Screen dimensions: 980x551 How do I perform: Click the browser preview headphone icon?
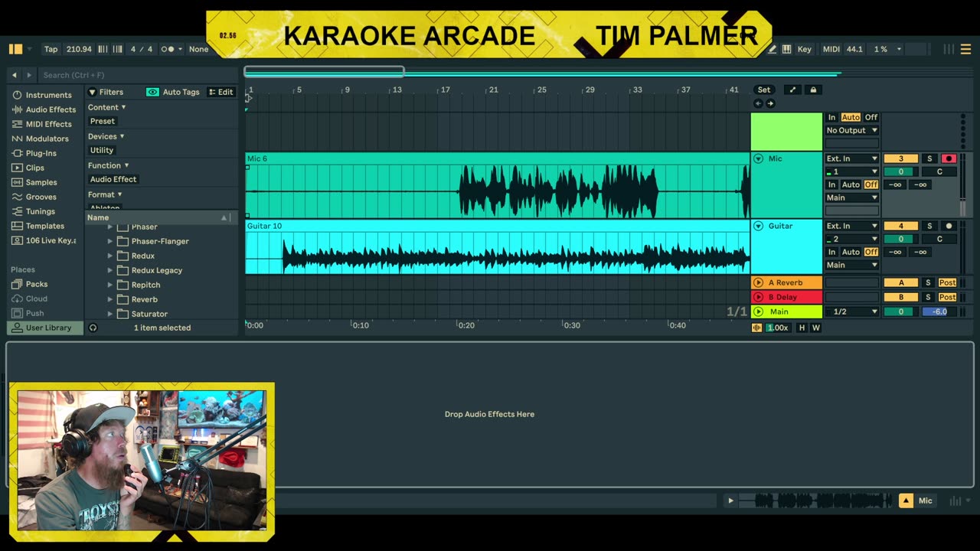coord(93,328)
